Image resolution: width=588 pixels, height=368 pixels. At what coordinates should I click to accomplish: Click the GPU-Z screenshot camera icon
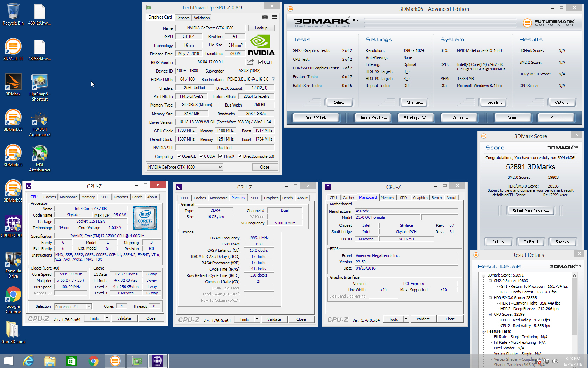265,17
